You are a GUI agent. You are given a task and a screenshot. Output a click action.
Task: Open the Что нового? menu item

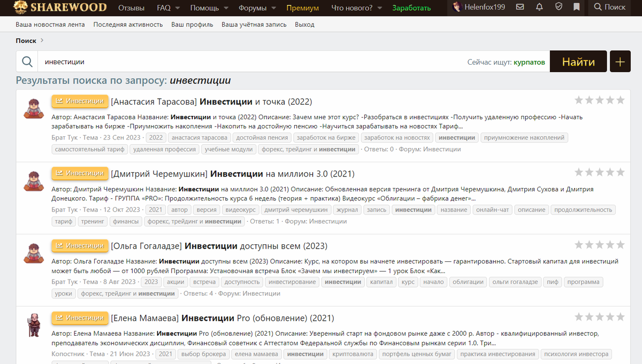(x=351, y=7)
